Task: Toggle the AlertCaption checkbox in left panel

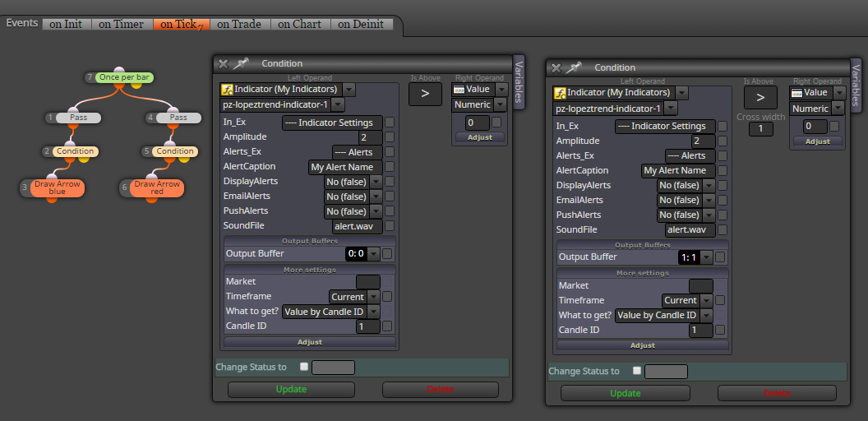Action: click(x=390, y=166)
